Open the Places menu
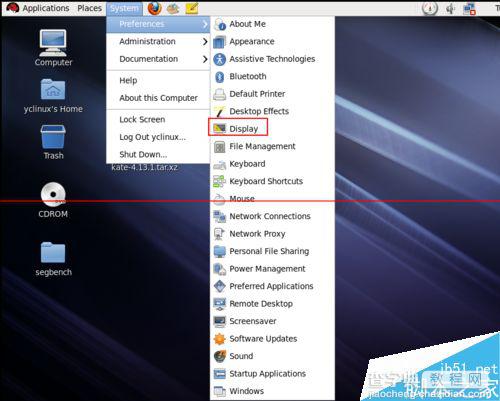Screen dimensions: 500x401 [x=89, y=8]
